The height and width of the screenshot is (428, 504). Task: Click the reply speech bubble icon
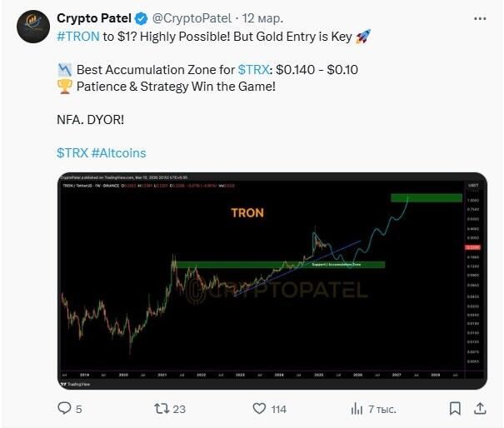(x=65, y=408)
